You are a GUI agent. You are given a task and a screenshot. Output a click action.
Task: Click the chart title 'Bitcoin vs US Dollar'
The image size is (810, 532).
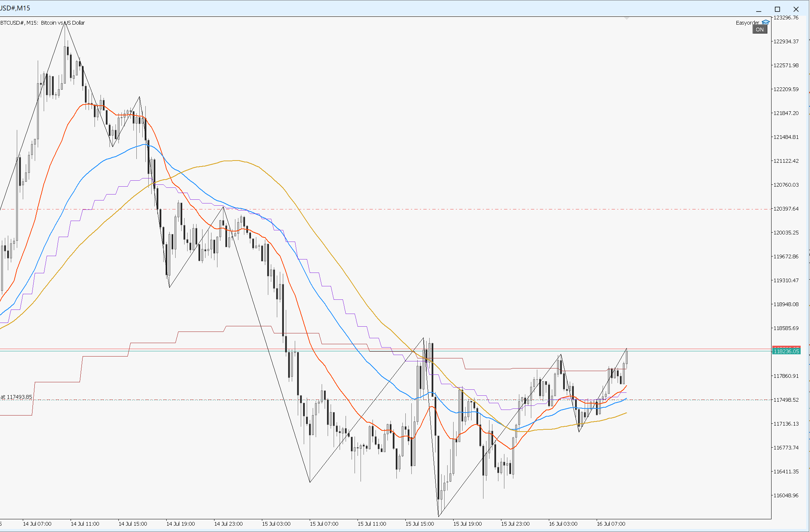tap(63, 23)
